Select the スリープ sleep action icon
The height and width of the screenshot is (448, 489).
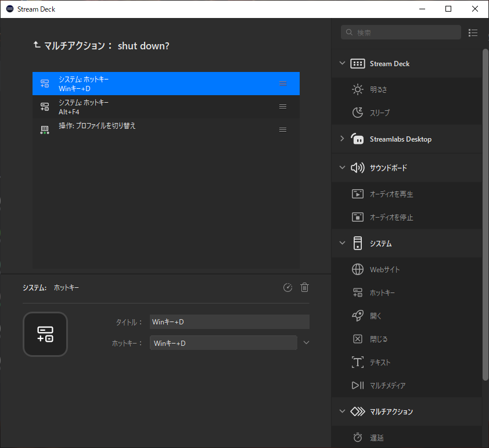pyautogui.click(x=358, y=113)
